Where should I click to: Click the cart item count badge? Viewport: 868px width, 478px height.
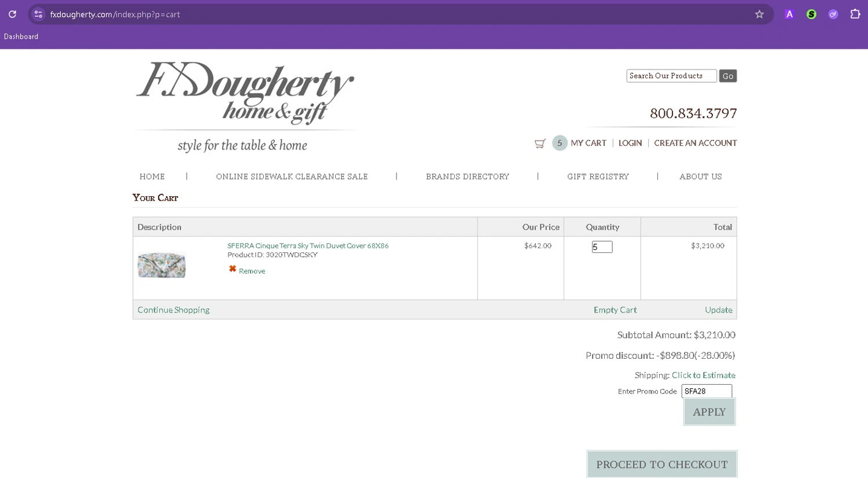[560, 143]
